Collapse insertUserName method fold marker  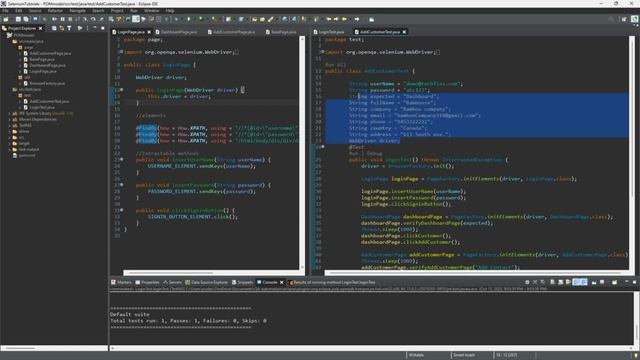click(x=121, y=159)
